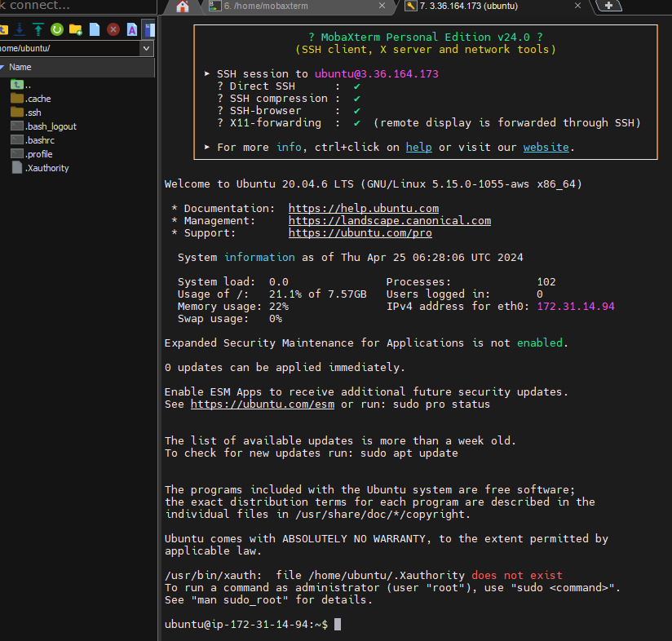Click the upload to current folder icon

[x=38, y=29]
